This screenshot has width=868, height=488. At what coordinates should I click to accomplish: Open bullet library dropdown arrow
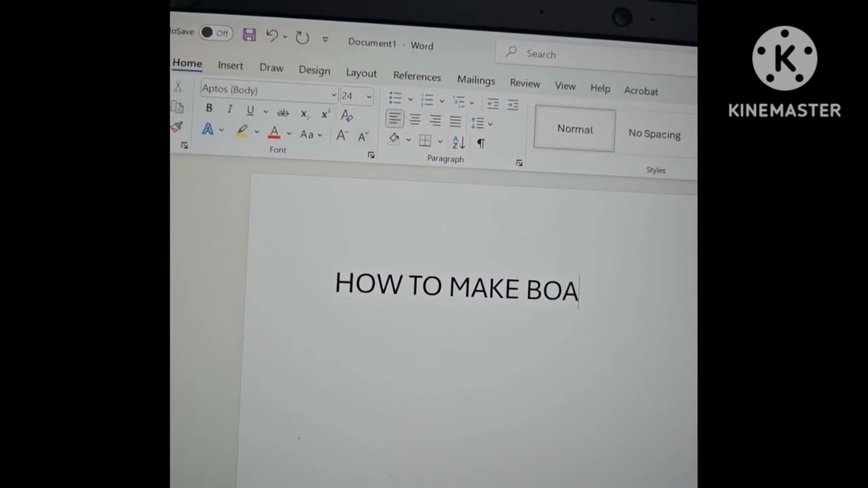point(410,100)
